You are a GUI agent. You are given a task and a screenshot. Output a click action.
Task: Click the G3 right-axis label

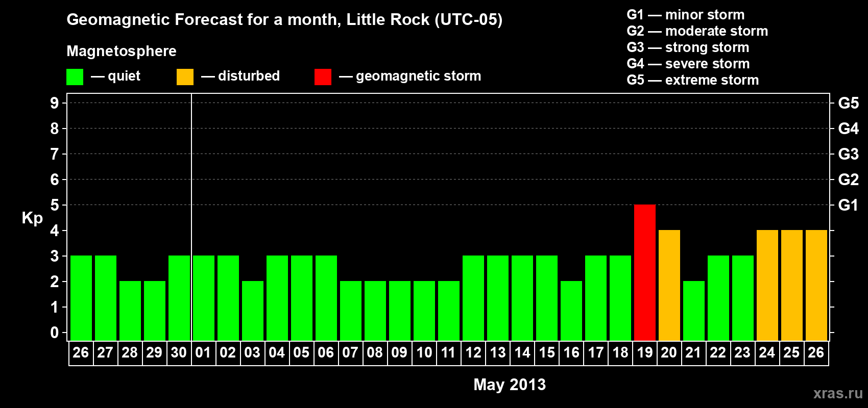point(848,154)
